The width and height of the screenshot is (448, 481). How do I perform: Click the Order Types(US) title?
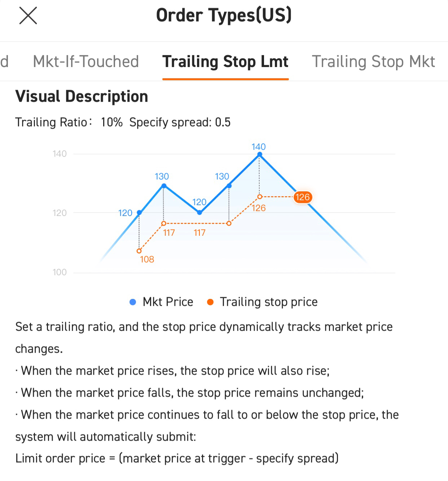[x=224, y=15]
